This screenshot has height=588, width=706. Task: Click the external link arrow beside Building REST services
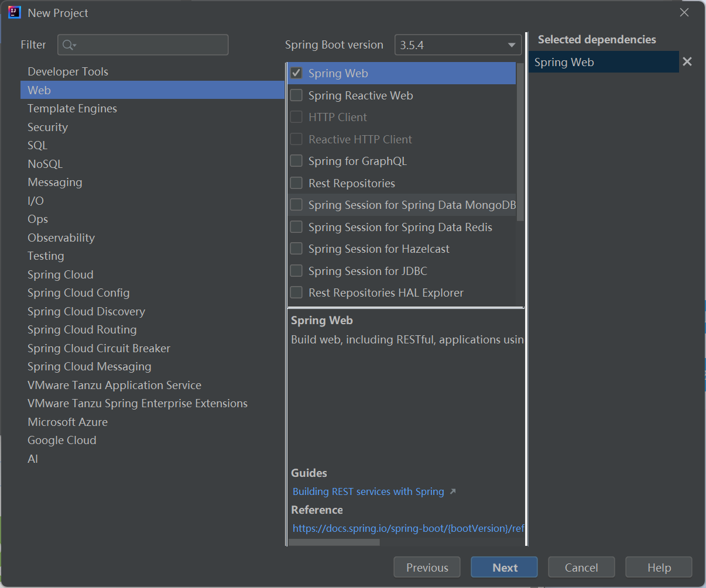[x=453, y=492]
